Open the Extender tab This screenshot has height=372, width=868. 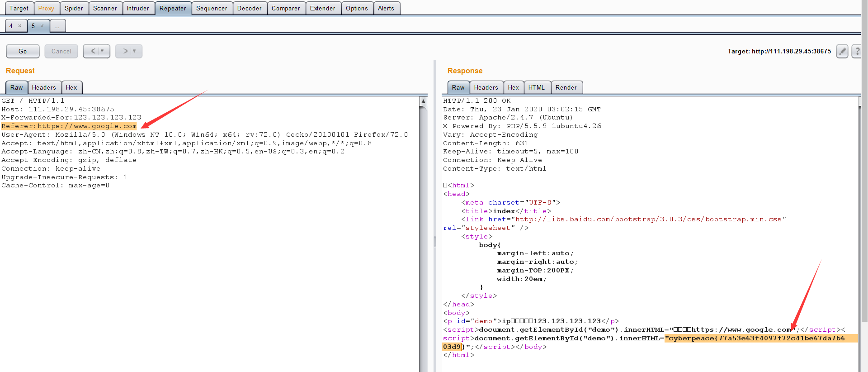click(x=323, y=8)
